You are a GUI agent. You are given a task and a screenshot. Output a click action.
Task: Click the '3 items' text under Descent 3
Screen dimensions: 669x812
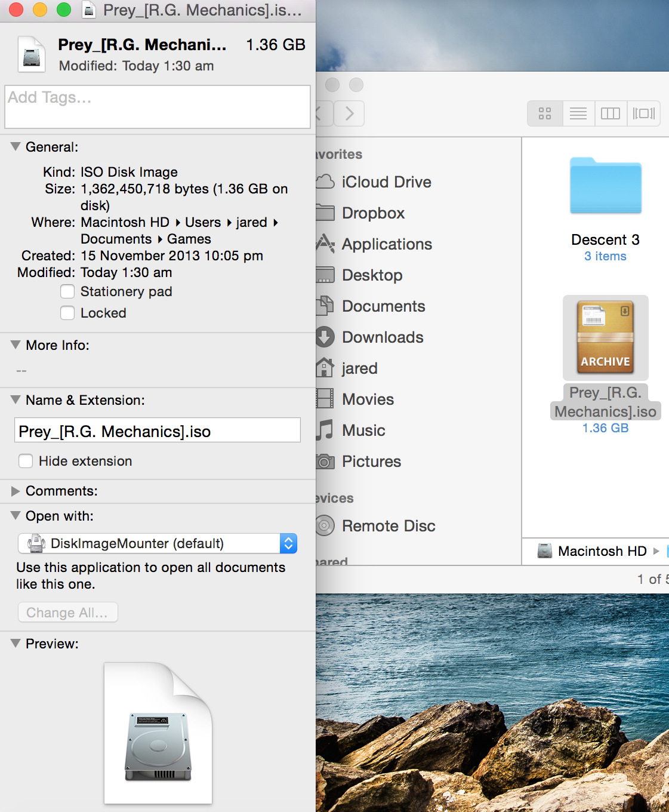point(605,256)
